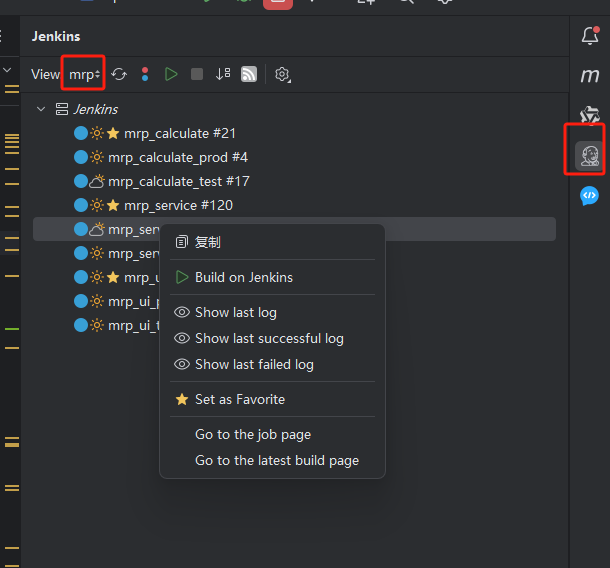Click the refresh Jenkins jobs icon
This screenshot has height=568, width=610.
tap(119, 74)
